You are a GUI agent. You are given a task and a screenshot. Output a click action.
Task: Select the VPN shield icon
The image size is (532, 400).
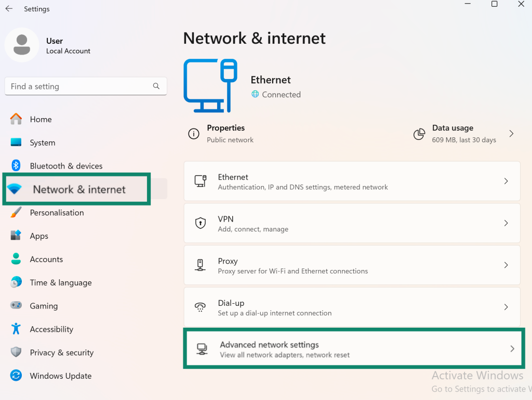click(x=201, y=223)
